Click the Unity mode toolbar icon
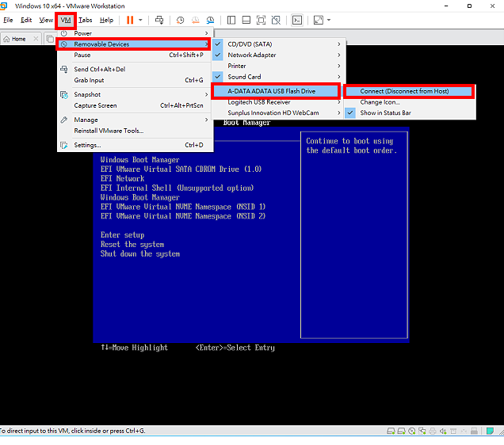 tap(276, 21)
